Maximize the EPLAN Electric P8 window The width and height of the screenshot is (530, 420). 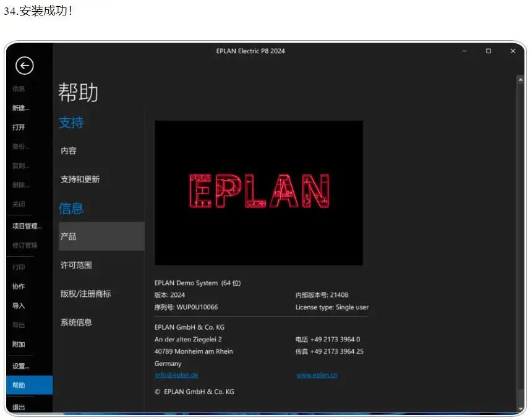489,51
